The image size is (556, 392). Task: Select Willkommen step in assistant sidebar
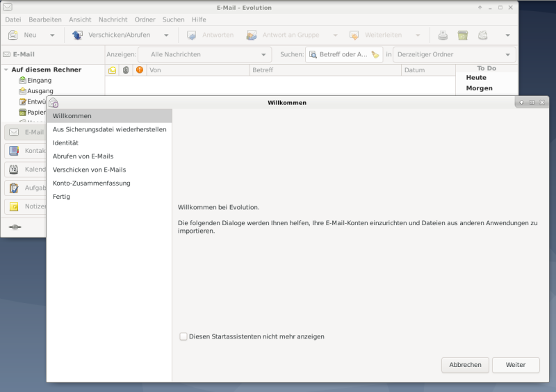click(110, 116)
